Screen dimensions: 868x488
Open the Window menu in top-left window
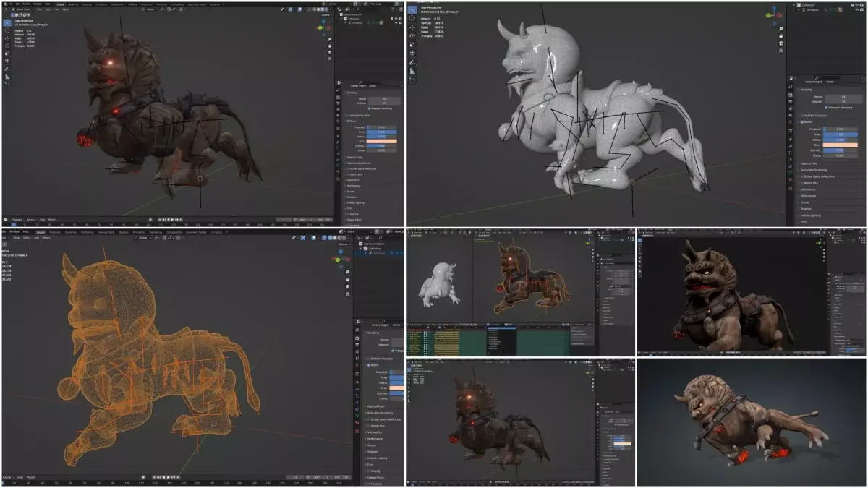pyautogui.click(x=37, y=4)
